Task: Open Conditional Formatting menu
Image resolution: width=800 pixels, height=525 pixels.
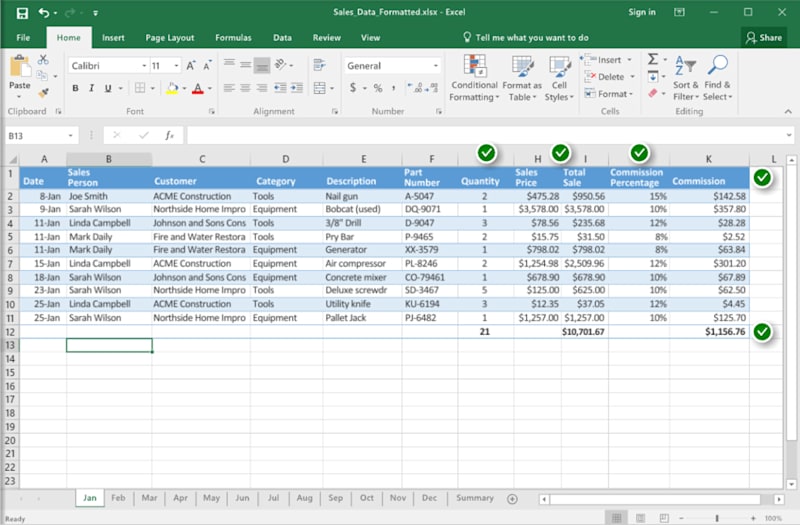Action: pos(474,78)
